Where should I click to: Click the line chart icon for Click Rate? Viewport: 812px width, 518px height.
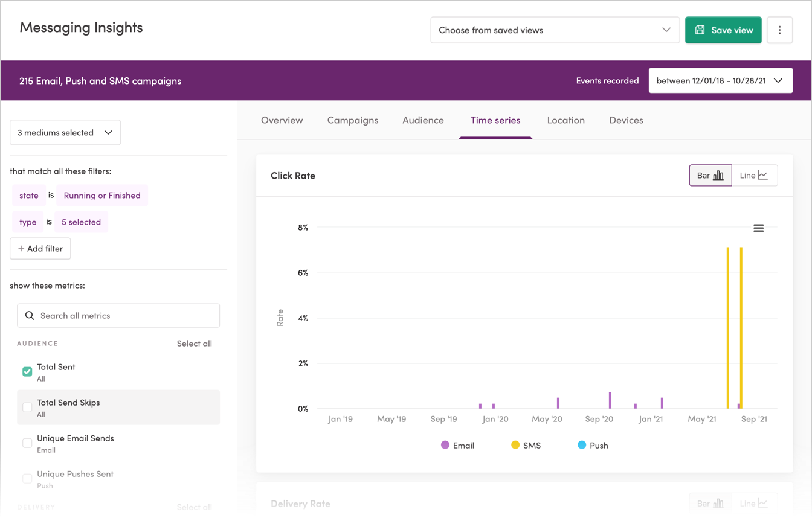click(763, 175)
